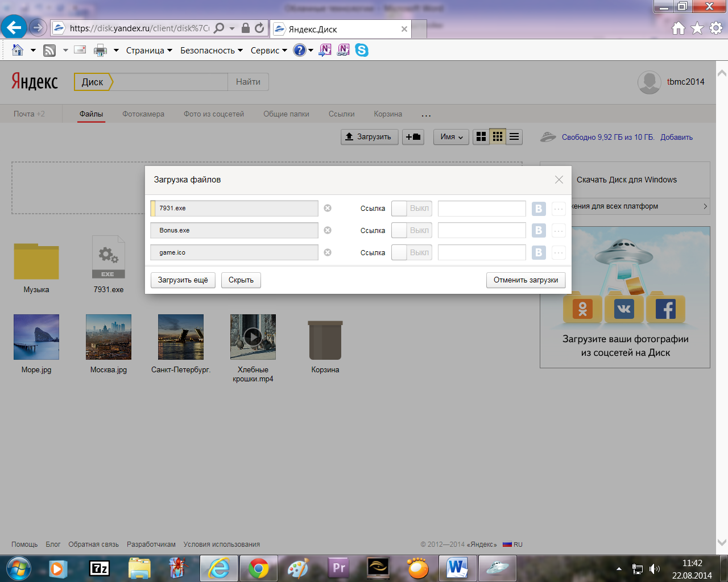Image resolution: width=728 pixels, height=582 pixels.
Task: Expand Страница menu dropdown
Action: tap(149, 51)
